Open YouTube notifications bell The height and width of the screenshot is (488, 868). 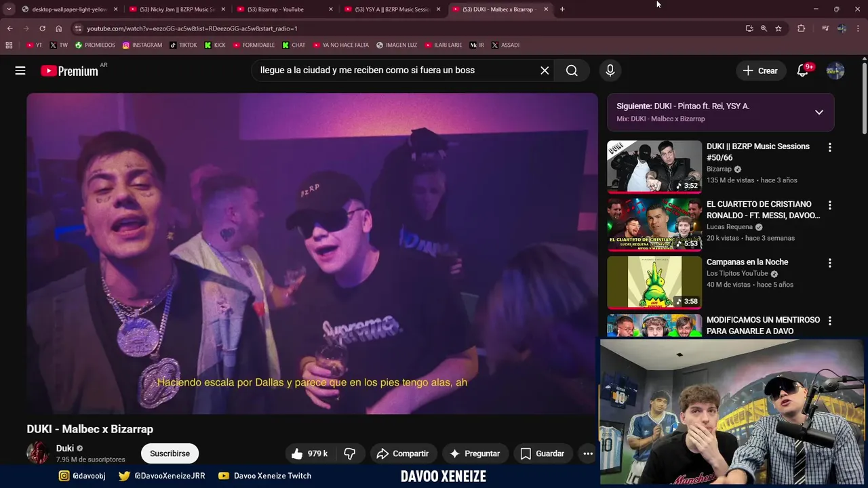point(803,70)
